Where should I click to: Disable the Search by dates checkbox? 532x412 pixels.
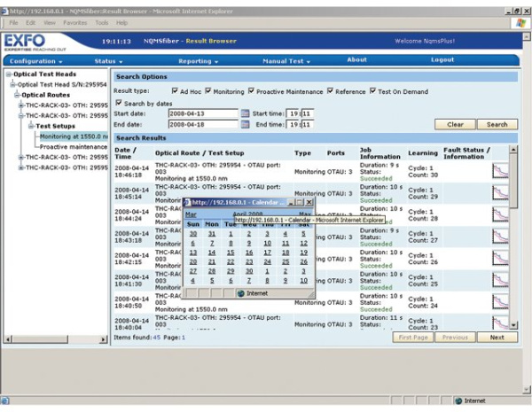click(119, 102)
